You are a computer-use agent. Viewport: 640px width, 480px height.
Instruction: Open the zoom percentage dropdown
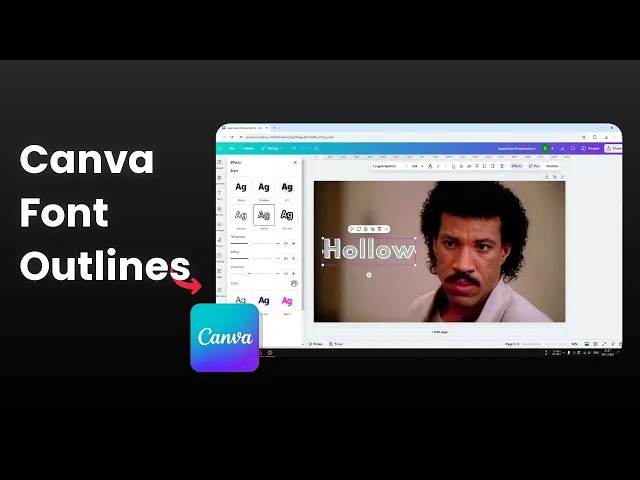pos(575,344)
